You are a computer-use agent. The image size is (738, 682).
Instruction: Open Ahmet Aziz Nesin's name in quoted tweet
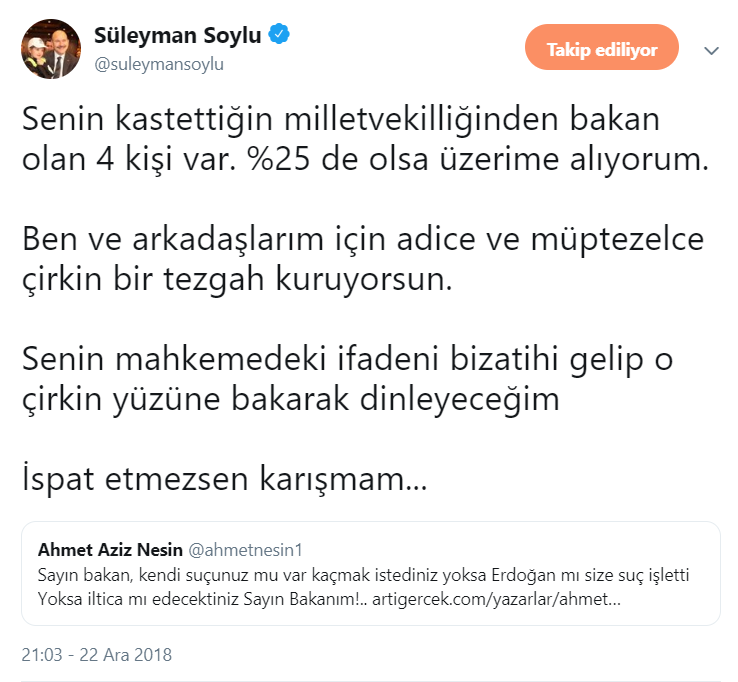coord(109,550)
